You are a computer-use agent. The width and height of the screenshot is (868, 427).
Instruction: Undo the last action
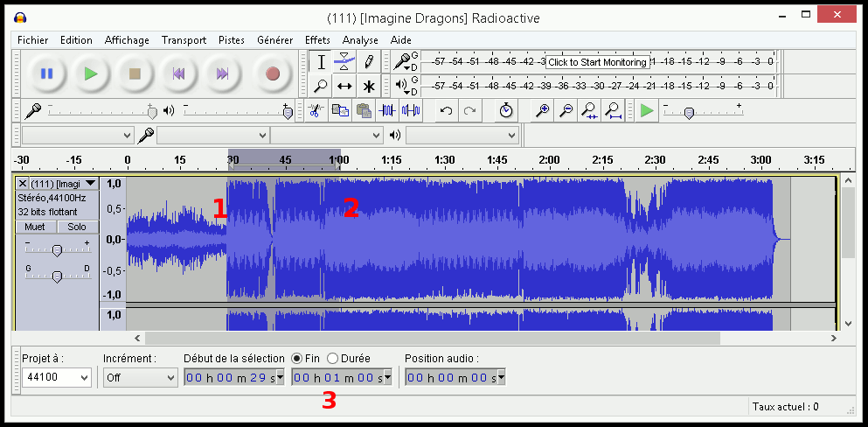click(x=446, y=111)
